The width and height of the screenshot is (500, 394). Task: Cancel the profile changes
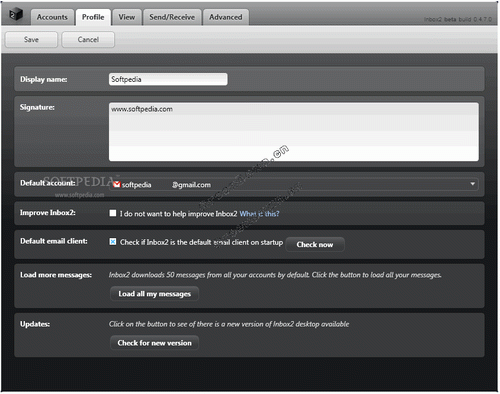coord(88,39)
